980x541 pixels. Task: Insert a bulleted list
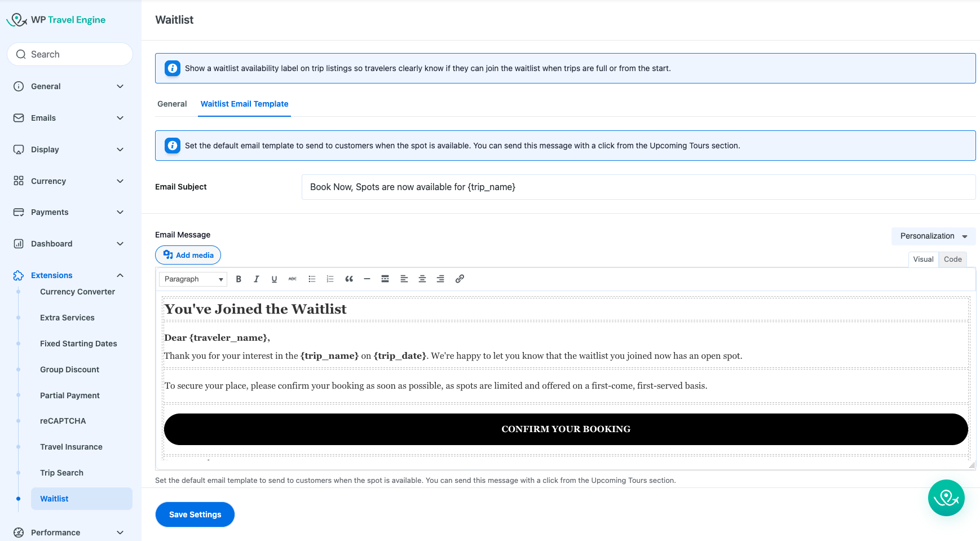[x=312, y=279]
